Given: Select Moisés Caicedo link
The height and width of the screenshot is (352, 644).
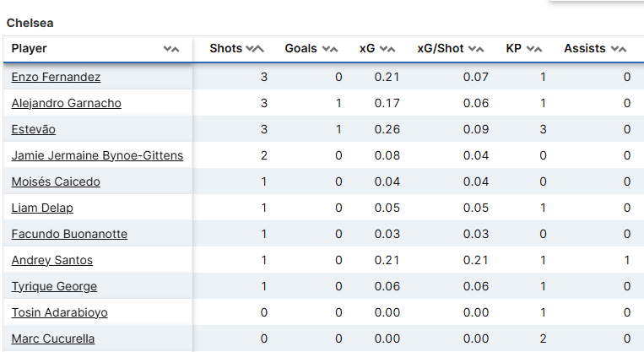Looking at the screenshot, I should 56,181.
